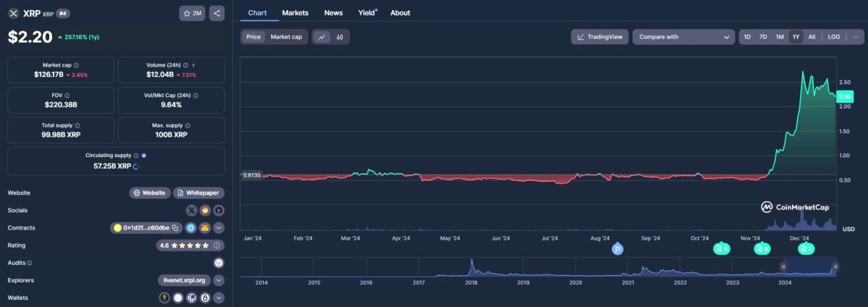Click the right handle of timeline range slider
Image resolution: width=868 pixels, height=307 pixels.
click(x=835, y=266)
